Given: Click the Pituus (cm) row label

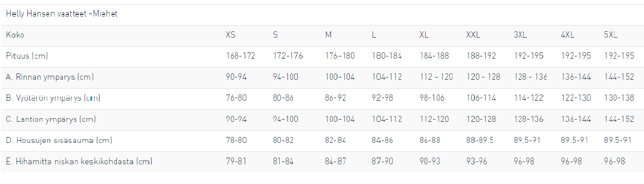Looking at the screenshot, I should [x=27, y=56].
